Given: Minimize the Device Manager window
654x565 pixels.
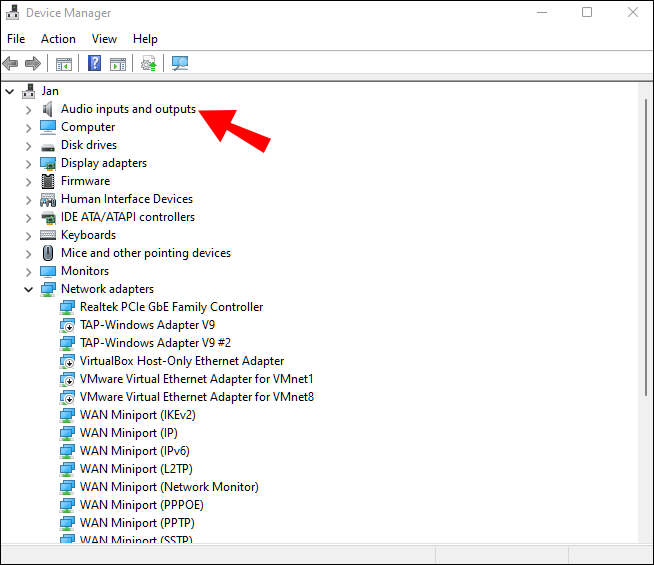Looking at the screenshot, I should [542, 12].
